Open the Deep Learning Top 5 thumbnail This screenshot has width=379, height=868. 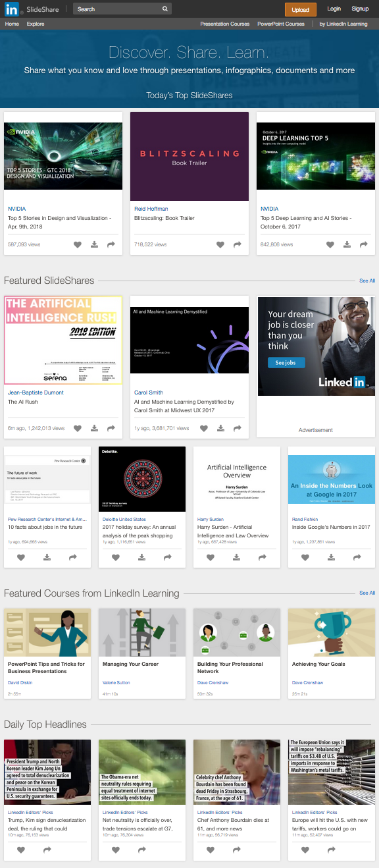click(x=316, y=156)
